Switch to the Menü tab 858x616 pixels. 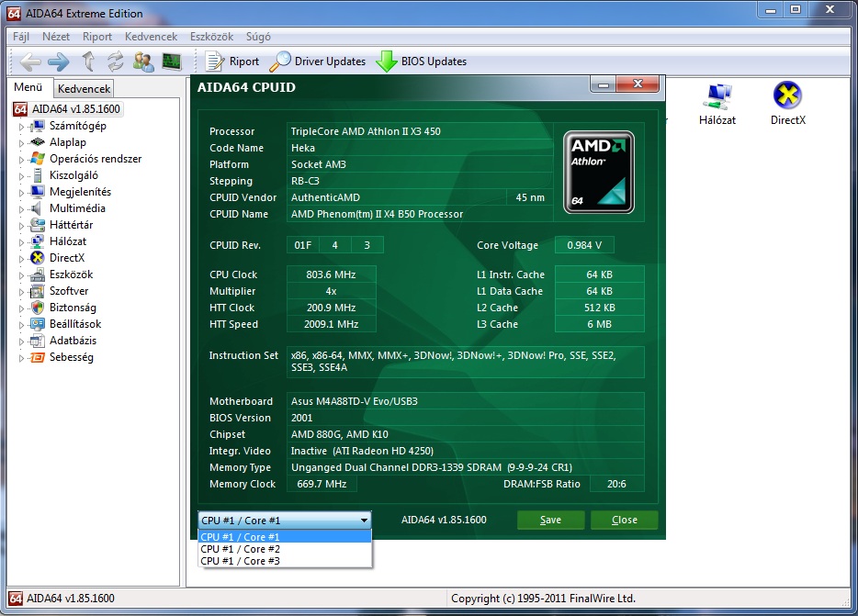point(28,87)
